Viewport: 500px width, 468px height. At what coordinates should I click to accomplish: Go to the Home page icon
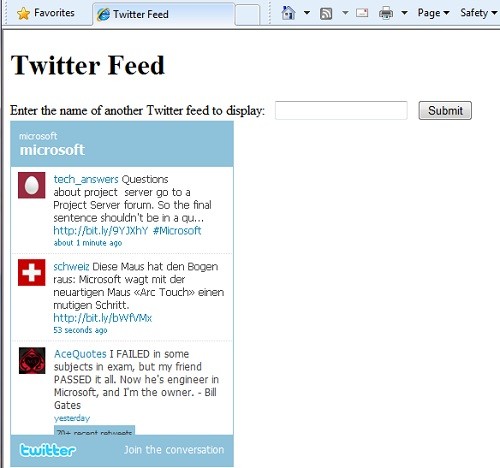pyautogui.click(x=288, y=13)
